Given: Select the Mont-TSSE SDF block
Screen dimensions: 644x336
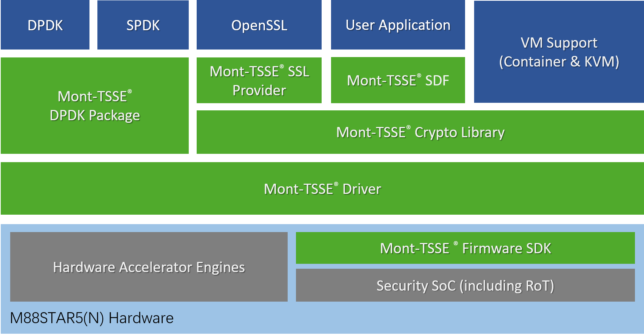Looking at the screenshot, I should click(398, 80).
